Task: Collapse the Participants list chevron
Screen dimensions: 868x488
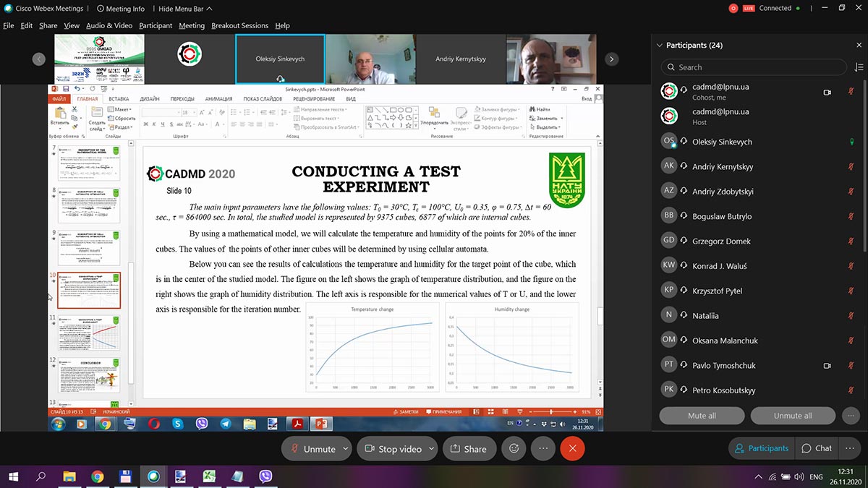Action: point(659,45)
